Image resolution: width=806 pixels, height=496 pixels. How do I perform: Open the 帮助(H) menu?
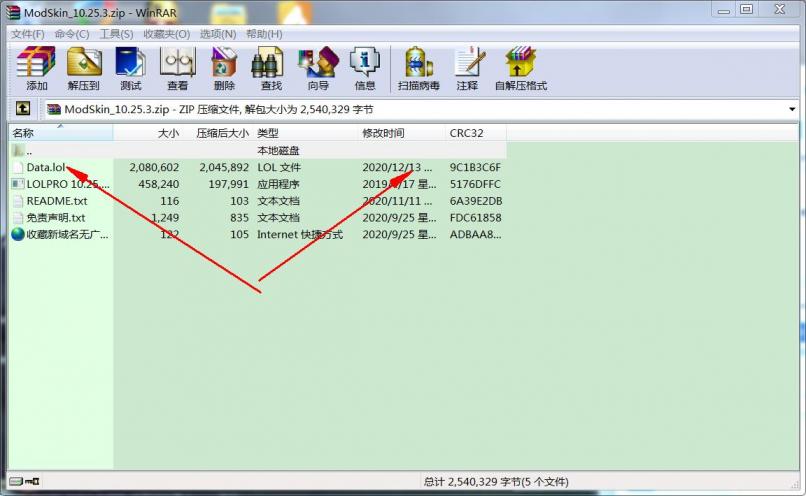[264, 34]
